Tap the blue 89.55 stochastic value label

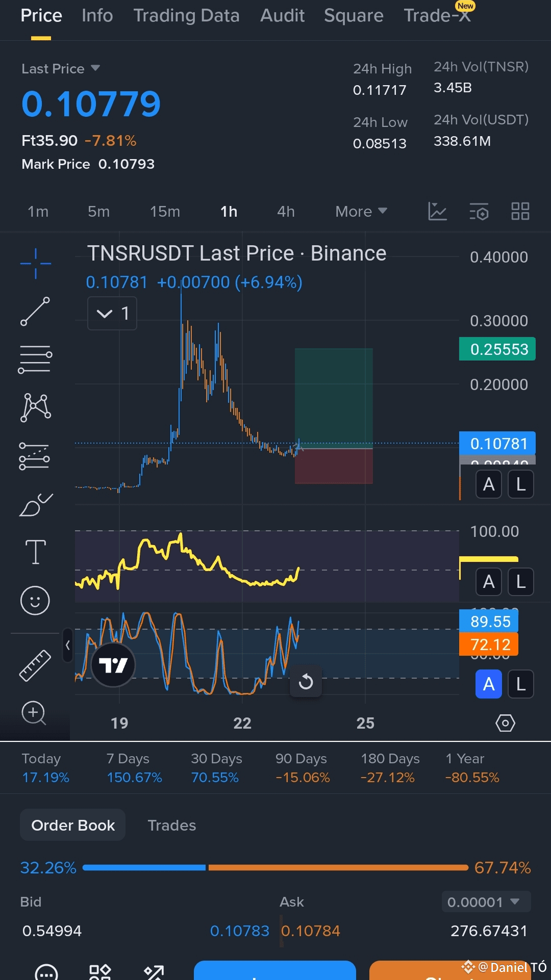tap(489, 621)
